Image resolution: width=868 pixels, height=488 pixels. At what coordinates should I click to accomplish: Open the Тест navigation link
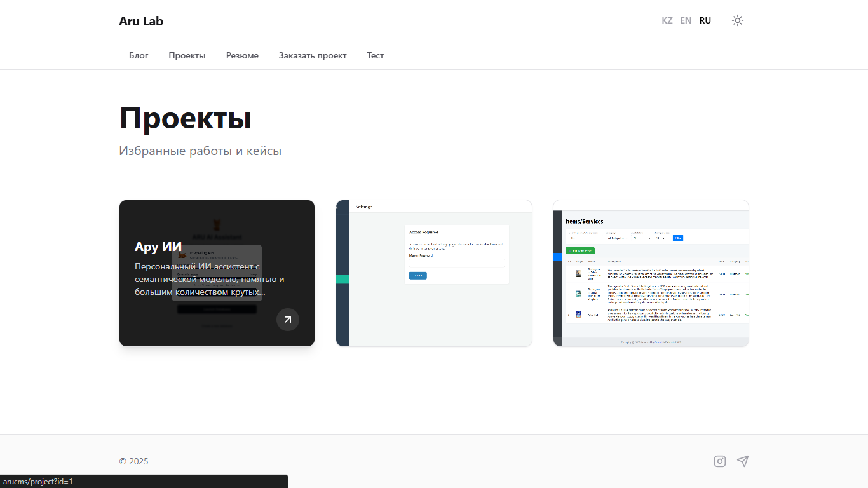375,55
